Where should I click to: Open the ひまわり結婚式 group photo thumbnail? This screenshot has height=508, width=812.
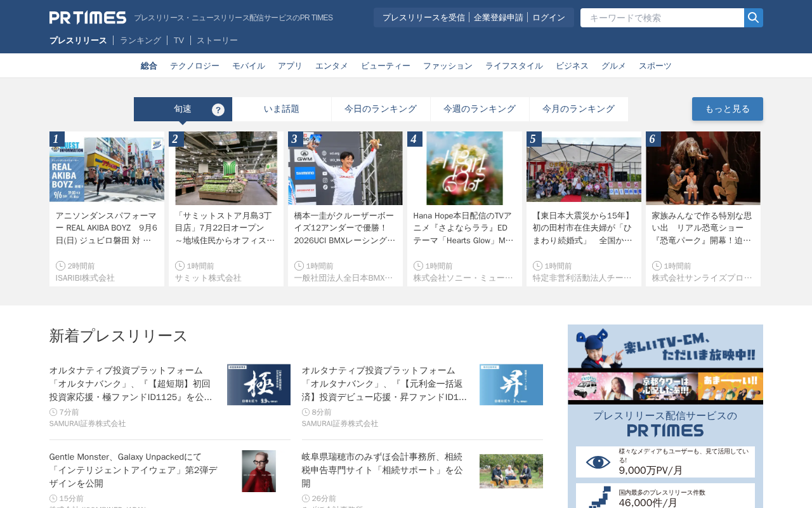point(584,168)
